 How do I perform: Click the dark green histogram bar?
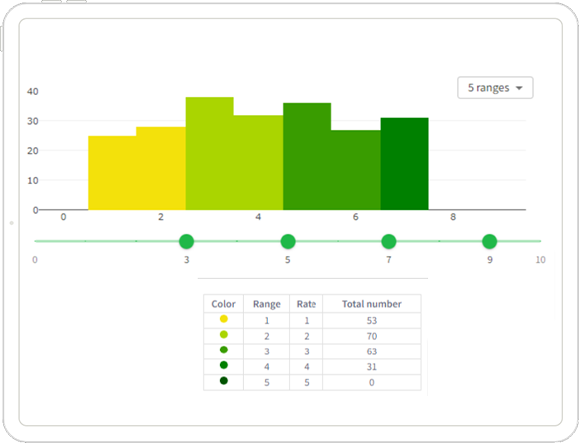tap(405, 164)
